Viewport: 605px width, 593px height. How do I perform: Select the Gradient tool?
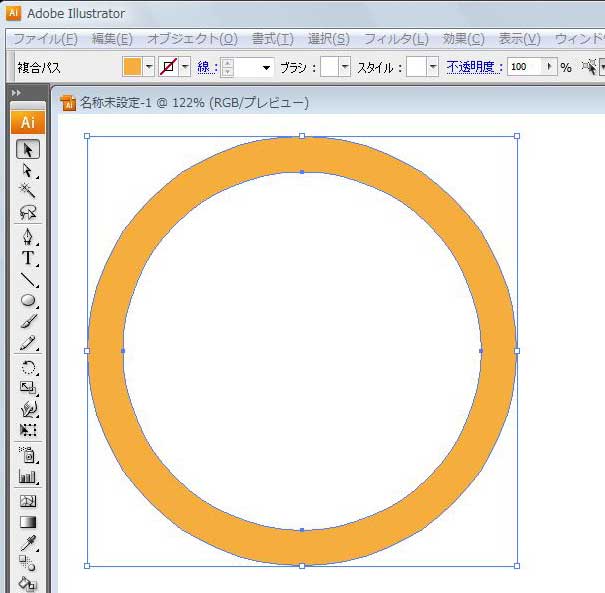pos(28,521)
